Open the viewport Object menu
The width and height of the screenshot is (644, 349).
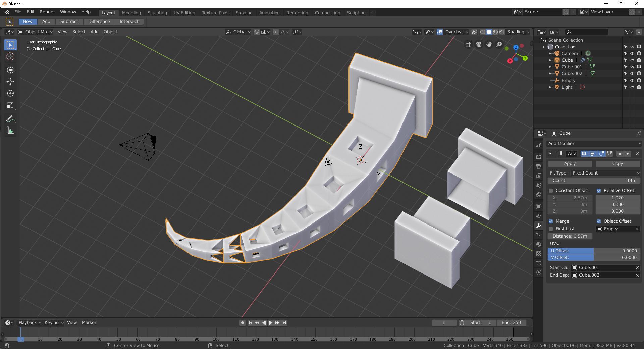pyautogui.click(x=110, y=32)
